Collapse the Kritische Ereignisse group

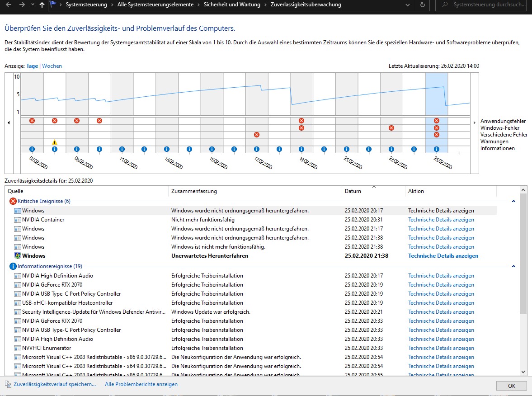pyautogui.click(x=513, y=201)
